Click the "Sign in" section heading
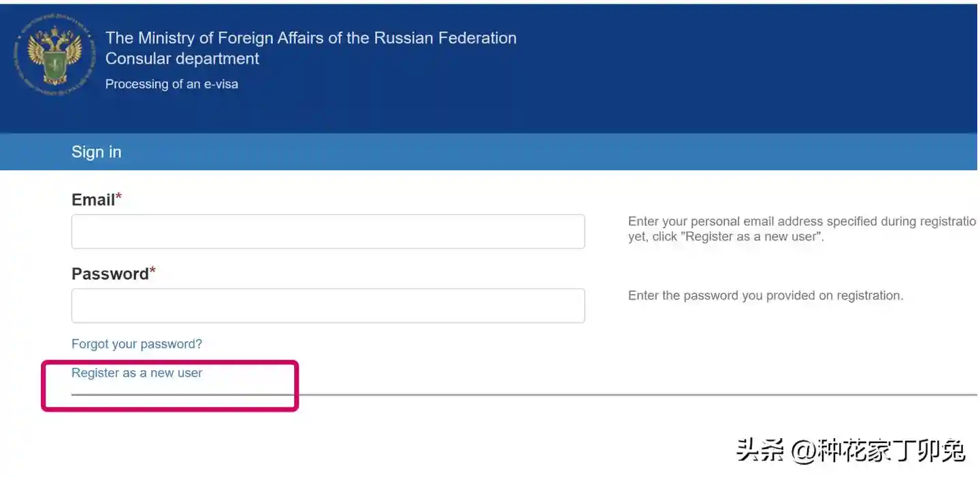 pyautogui.click(x=96, y=152)
